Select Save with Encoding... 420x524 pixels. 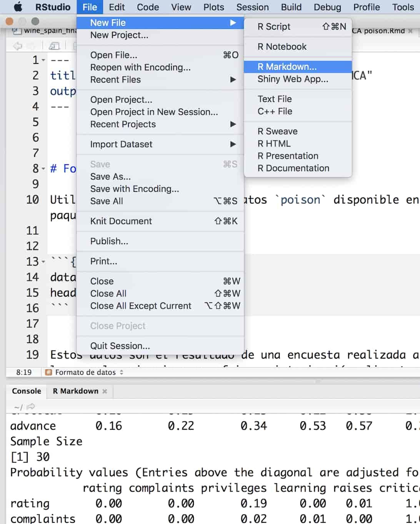(x=160, y=189)
